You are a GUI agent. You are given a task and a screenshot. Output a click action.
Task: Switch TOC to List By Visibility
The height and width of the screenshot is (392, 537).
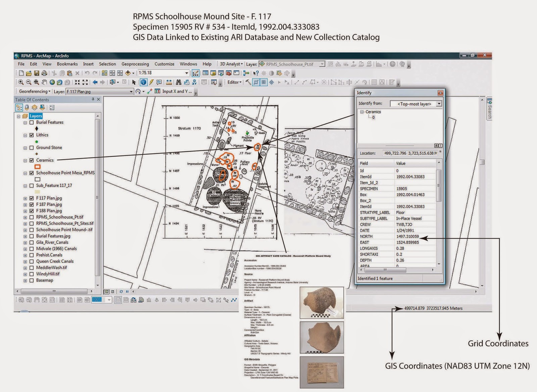(34, 107)
